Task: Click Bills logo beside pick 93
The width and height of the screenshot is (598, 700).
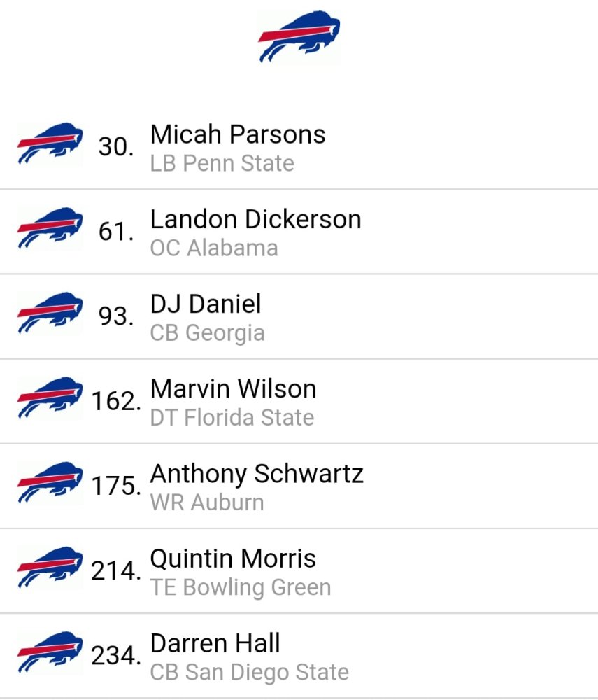Action: (x=50, y=313)
